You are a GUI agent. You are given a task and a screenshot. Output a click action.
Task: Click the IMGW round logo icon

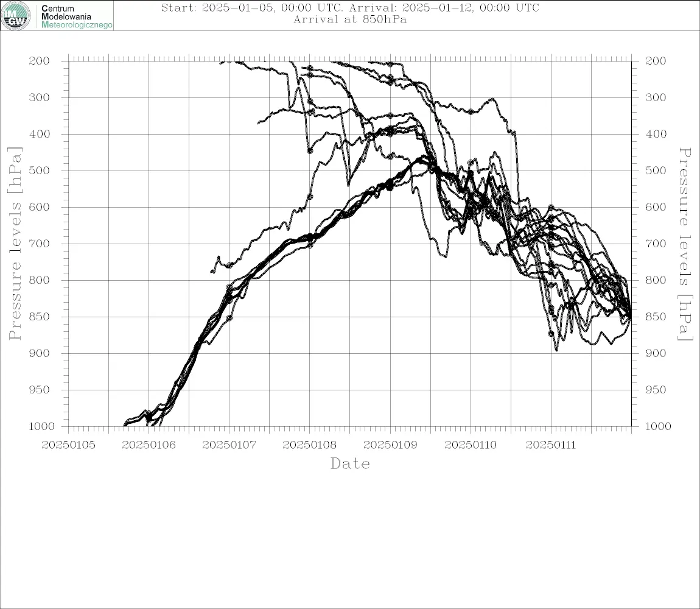16,16
